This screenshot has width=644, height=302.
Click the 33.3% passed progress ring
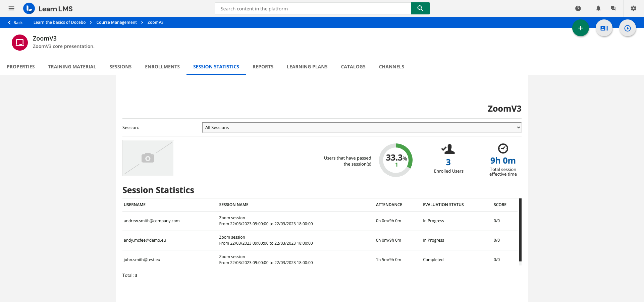(396, 160)
